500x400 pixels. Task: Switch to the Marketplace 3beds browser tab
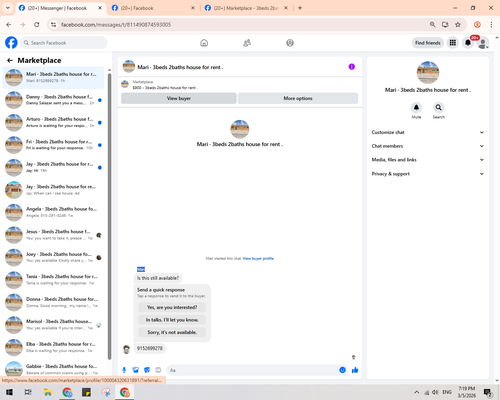pyautogui.click(x=245, y=8)
